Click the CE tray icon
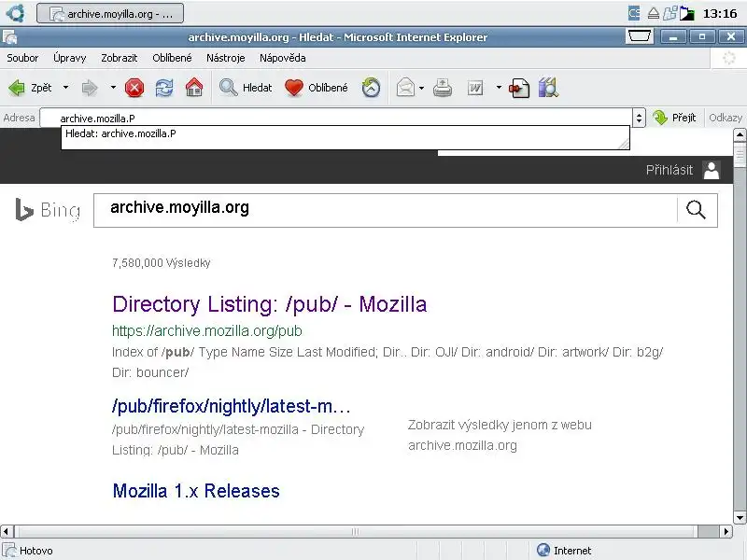Screen dimensions: 747x560 point(634,13)
